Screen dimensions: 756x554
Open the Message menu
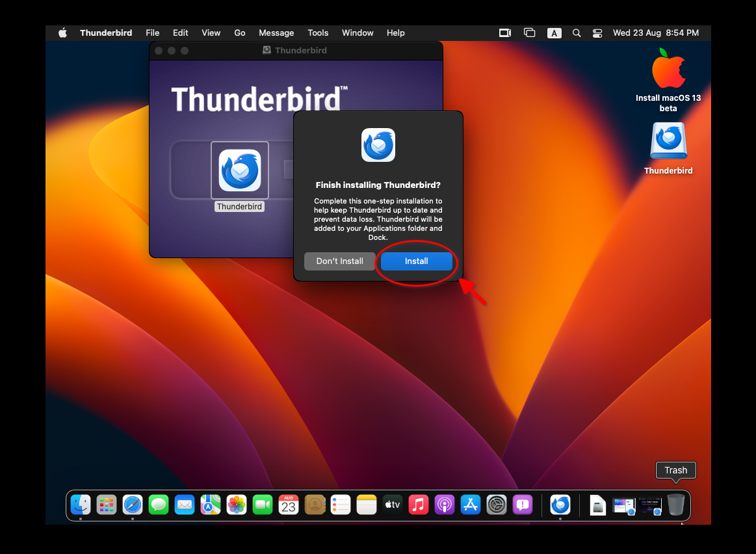[276, 33]
